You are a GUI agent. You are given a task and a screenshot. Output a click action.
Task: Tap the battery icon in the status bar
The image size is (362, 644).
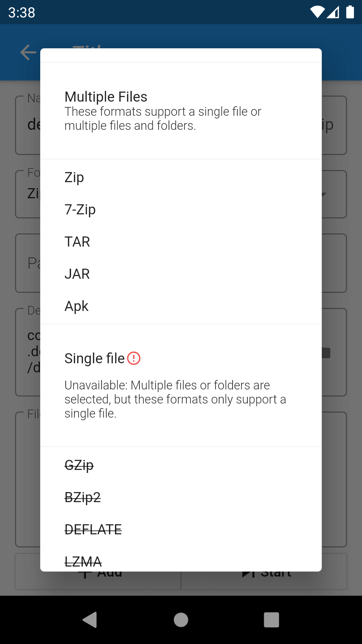pyautogui.click(x=350, y=12)
